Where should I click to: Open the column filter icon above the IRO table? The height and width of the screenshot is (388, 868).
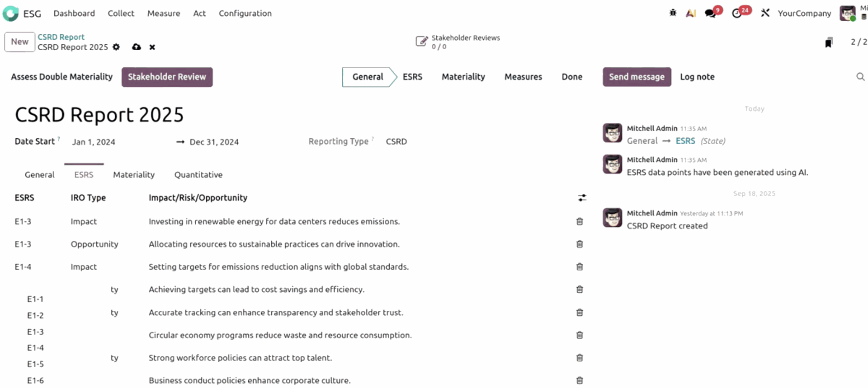[582, 197]
